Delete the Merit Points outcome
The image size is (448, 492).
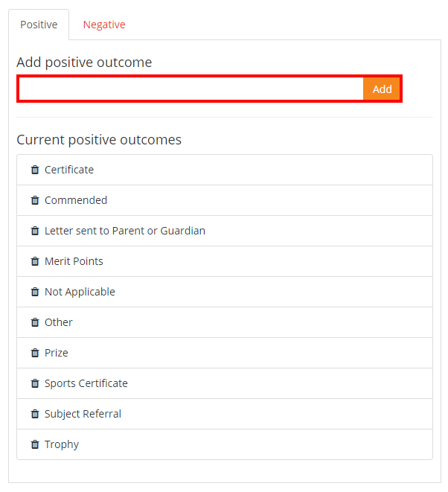pyautogui.click(x=34, y=261)
